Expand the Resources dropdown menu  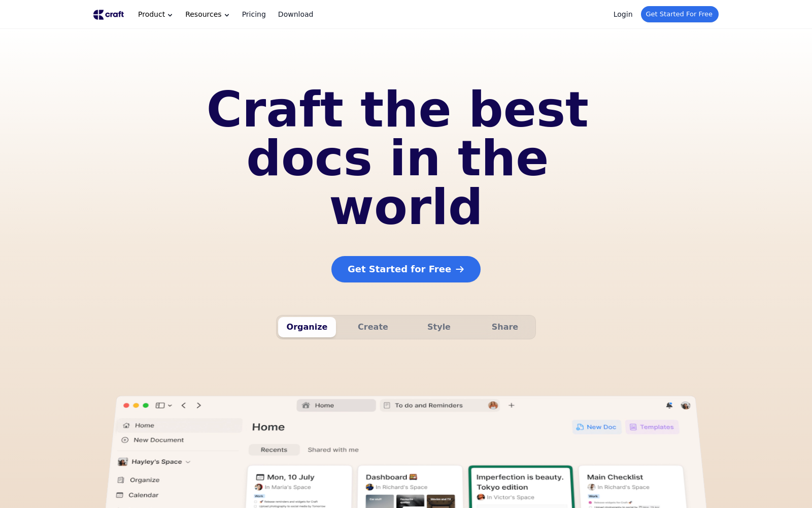click(207, 14)
